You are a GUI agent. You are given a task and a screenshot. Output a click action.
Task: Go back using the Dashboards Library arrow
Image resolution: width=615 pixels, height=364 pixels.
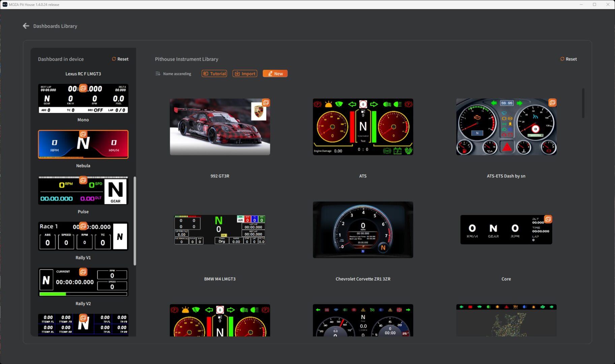(26, 26)
